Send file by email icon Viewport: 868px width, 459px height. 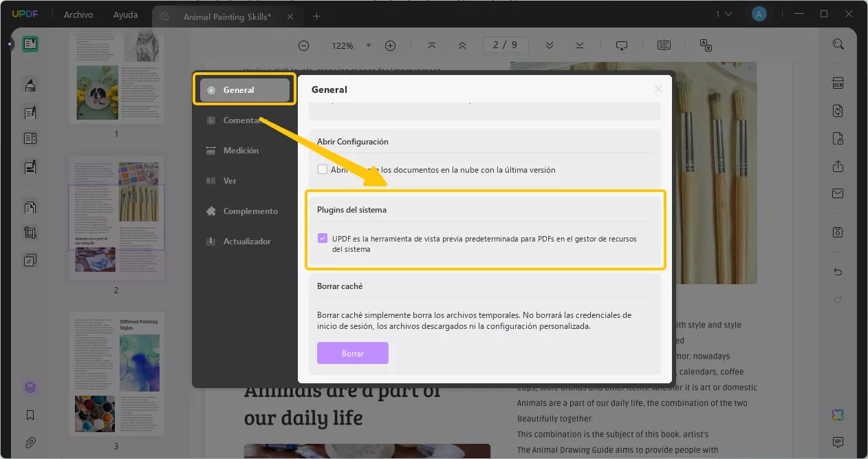tap(838, 193)
